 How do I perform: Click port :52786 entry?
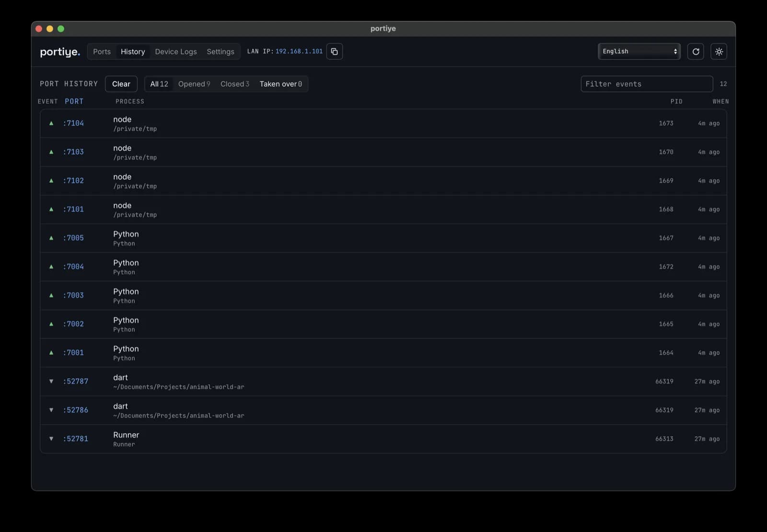(x=76, y=410)
